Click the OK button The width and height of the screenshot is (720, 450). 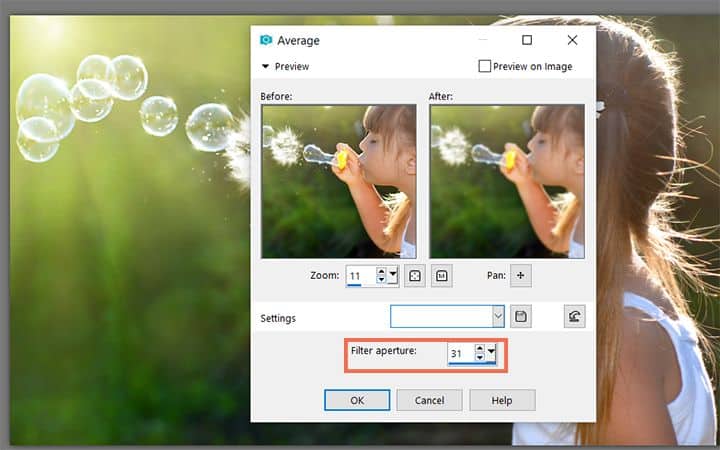(x=357, y=400)
